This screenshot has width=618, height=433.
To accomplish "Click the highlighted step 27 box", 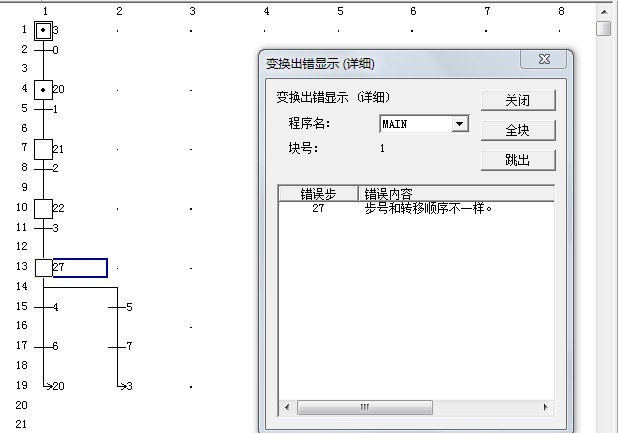I will pos(43,268).
